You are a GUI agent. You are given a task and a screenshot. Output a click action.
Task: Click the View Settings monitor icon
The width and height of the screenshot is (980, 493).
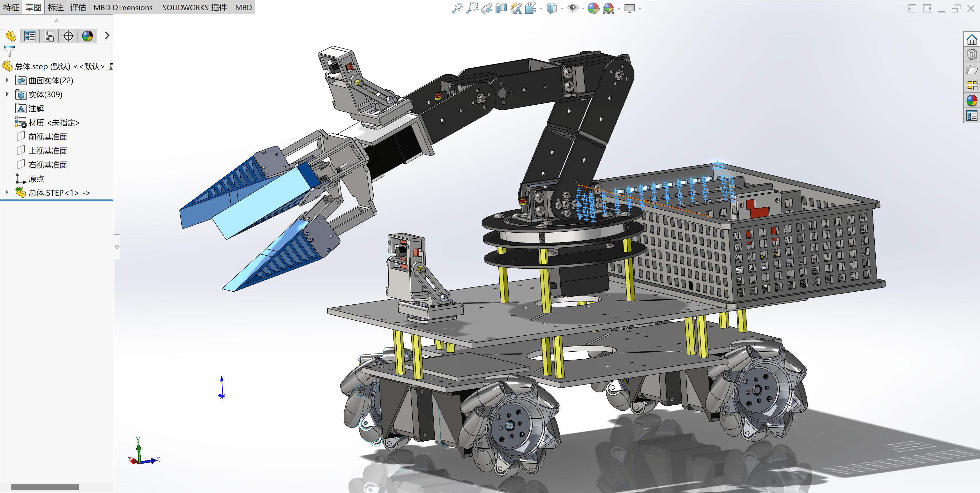click(630, 8)
